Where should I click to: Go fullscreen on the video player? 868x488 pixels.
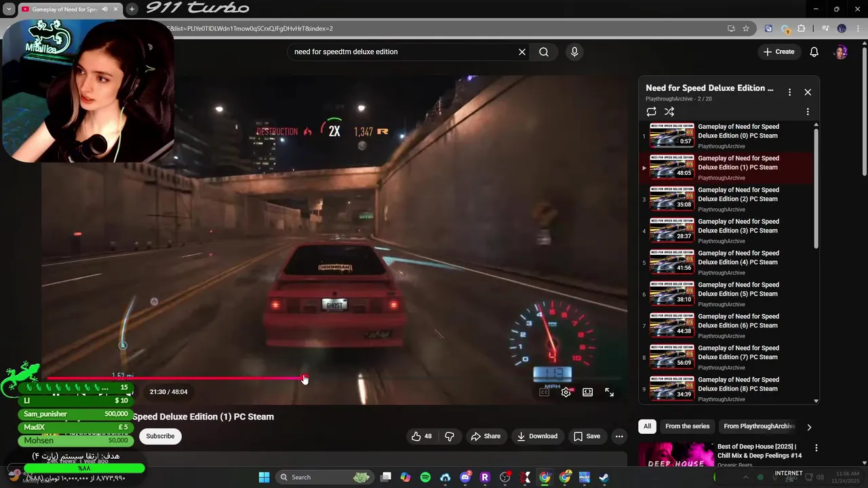tap(609, 392)
